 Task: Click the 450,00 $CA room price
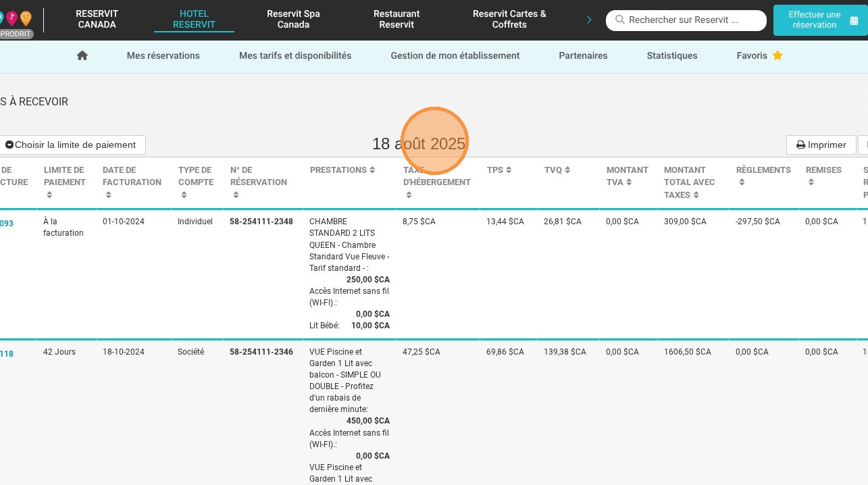[x=368, y=421]
